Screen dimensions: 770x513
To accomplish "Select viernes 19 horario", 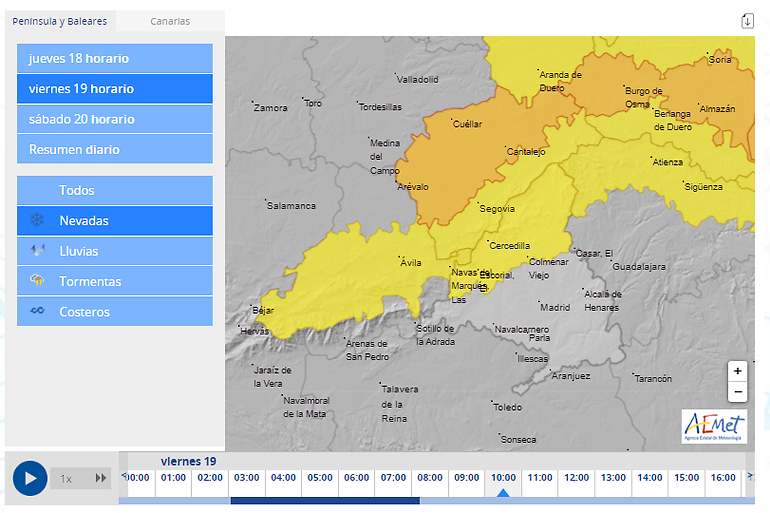I will click(115, 89).
